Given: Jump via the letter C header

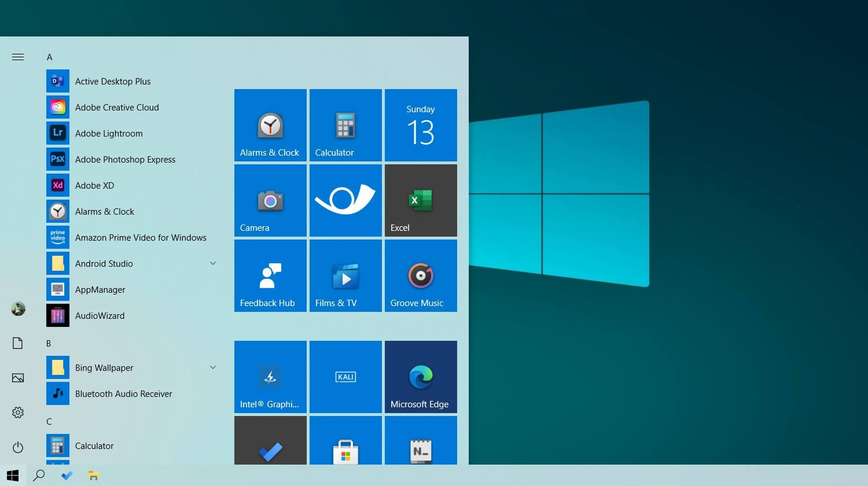Looking at the screenshot, I should pos(49,422).
